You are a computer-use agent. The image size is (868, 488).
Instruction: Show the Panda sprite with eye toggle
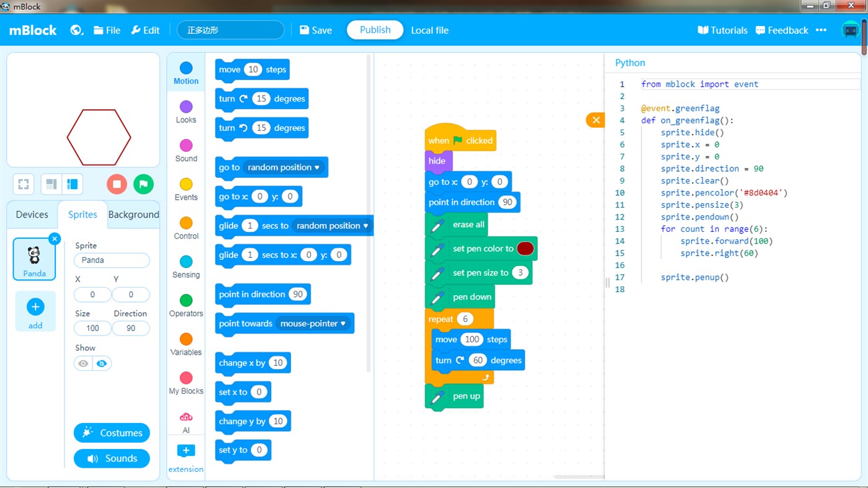coord(83,363)
